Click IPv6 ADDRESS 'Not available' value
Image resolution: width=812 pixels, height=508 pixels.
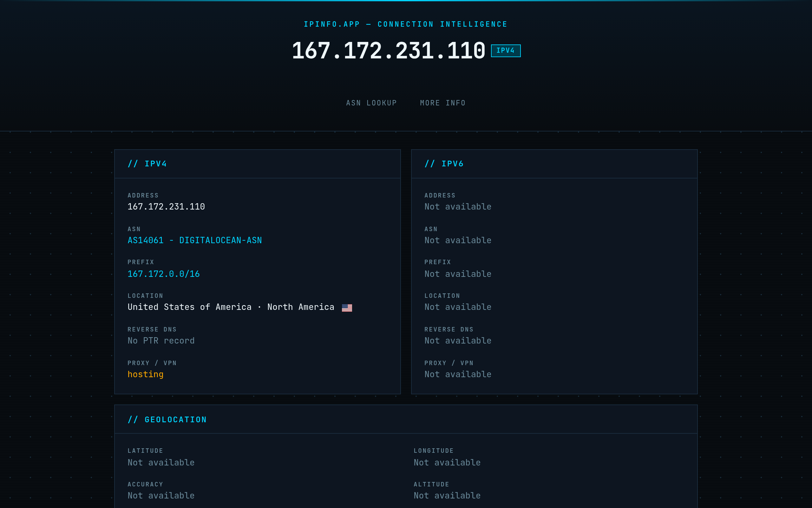[x=458, y=207]
